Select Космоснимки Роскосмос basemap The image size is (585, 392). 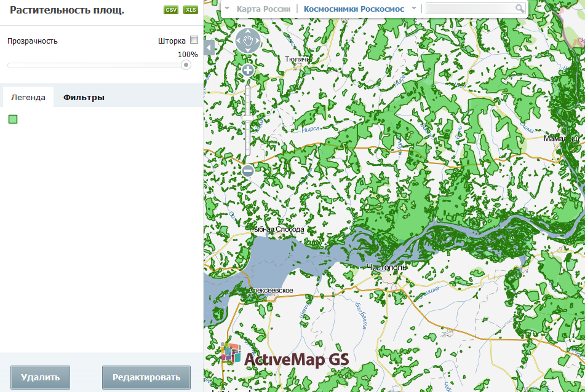tap(354, 9)
